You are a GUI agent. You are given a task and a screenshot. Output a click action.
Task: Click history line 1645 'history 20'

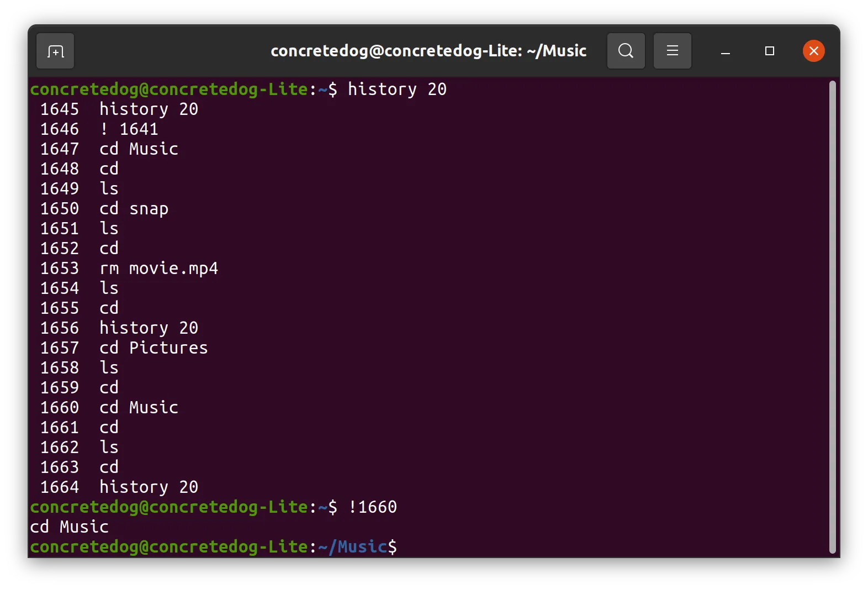(119, 109)
